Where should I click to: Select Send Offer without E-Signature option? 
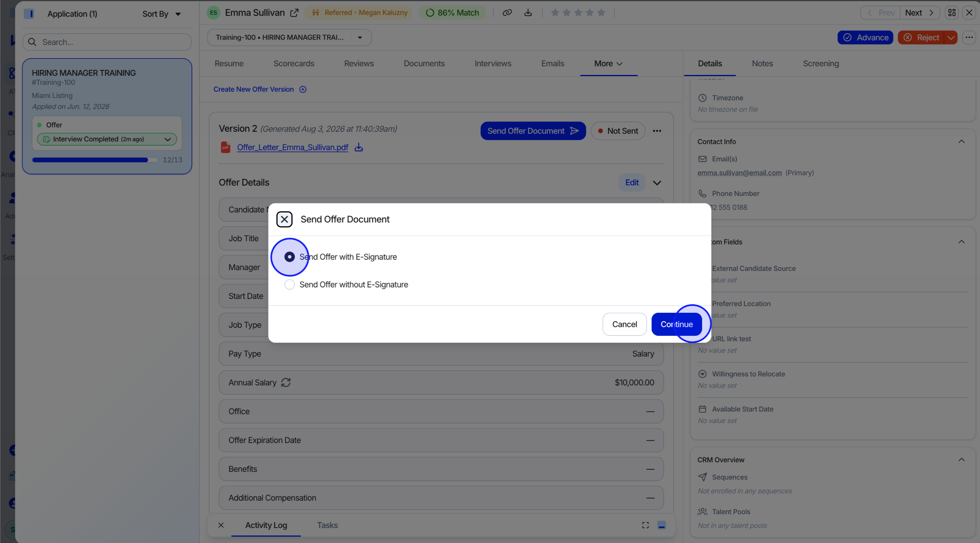point(290,284)
